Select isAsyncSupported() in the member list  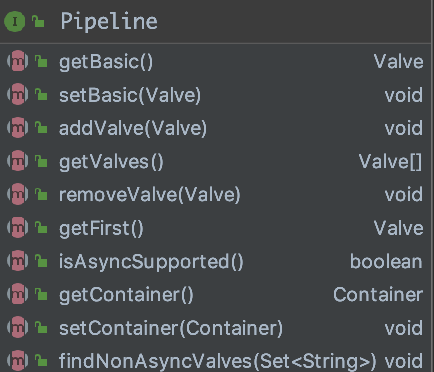click(215, 262)
